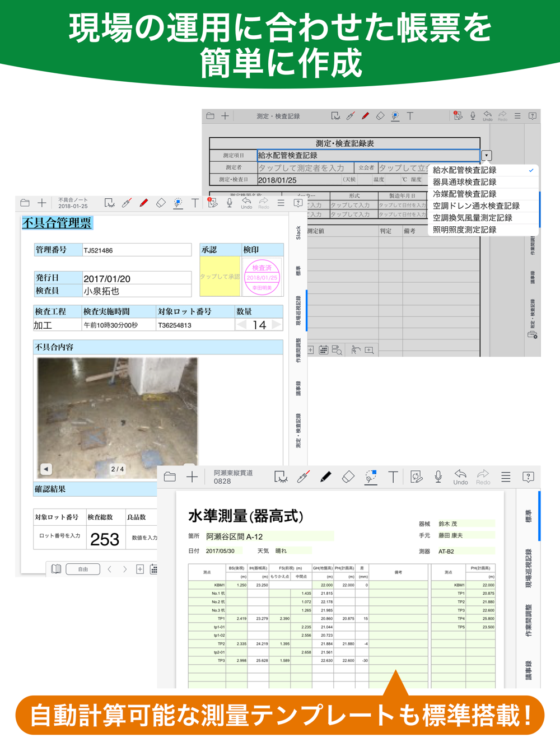Tap the 測定者 input field
Viewport: 560px width, 747px height.
(x=305, y=167)
